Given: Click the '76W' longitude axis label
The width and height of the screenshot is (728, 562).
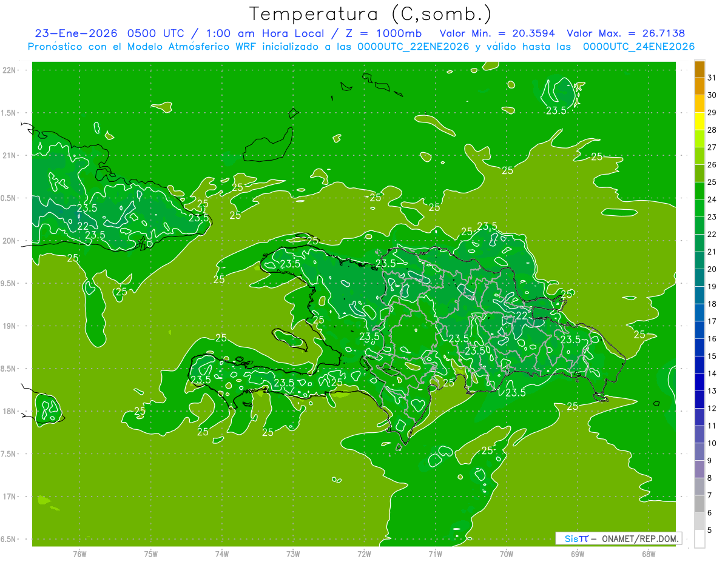Looking at the screenshot, I should [x=79, y=554].
